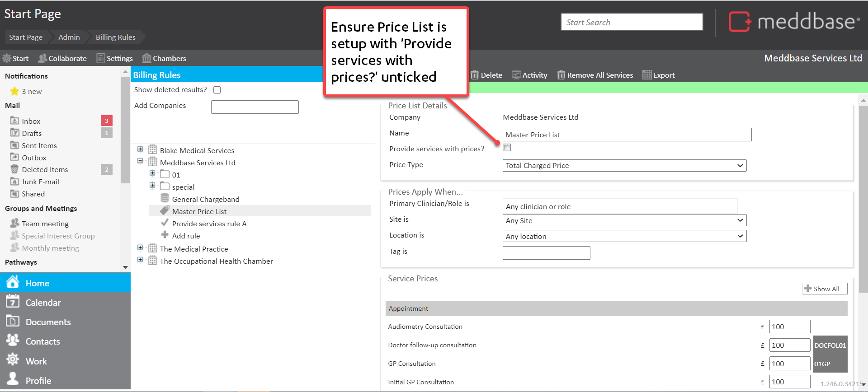Open the Start gear icon in toolbar
868x392 pixels.
pyautogui.click(x=7, y=58)
